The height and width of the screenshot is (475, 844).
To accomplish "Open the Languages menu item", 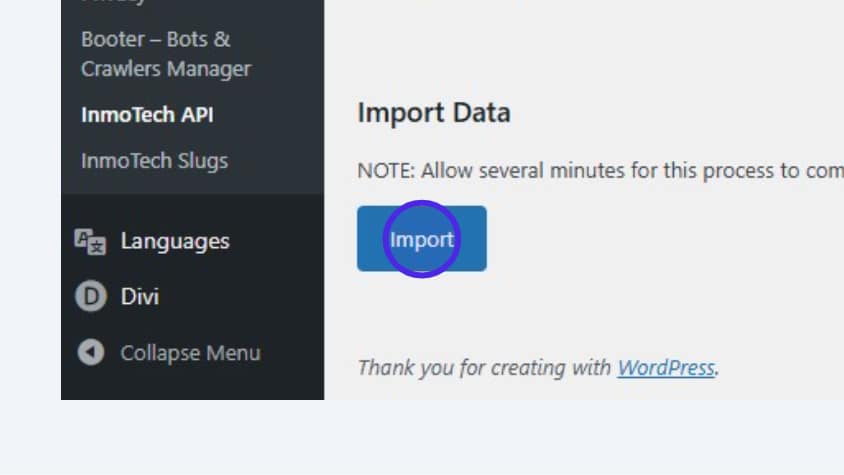I will (175, 241).
